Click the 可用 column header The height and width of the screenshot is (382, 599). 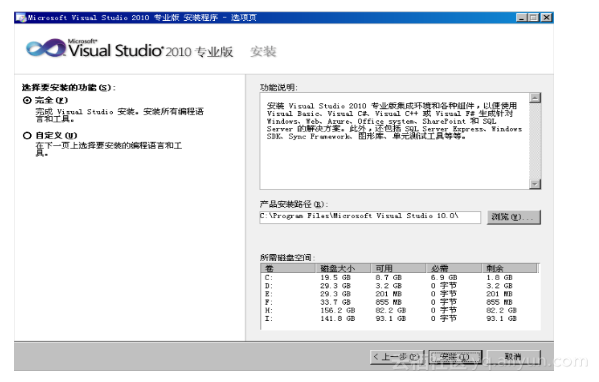tap(399, 268)
